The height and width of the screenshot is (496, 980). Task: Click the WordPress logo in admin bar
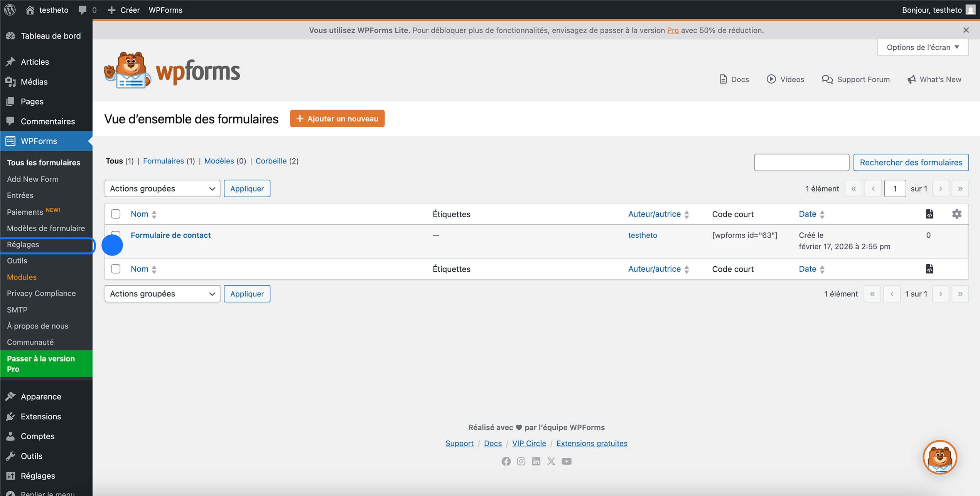(x=10, y=10)
